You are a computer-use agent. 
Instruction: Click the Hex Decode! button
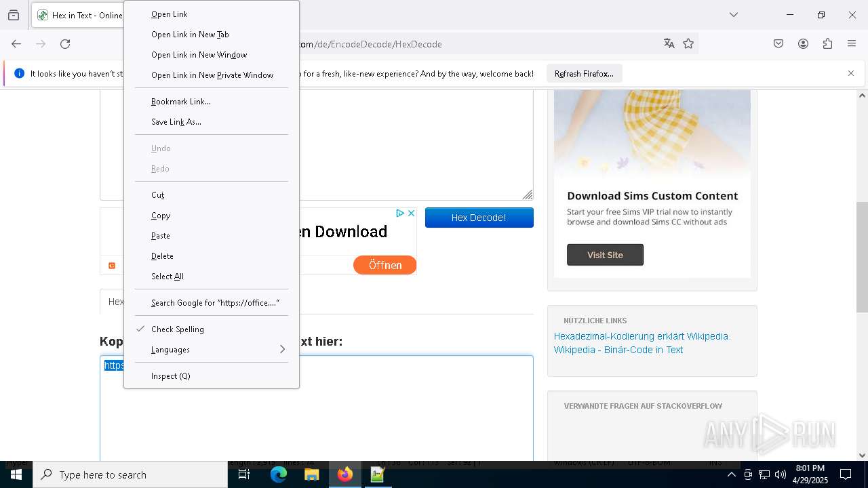coord(479,218)
